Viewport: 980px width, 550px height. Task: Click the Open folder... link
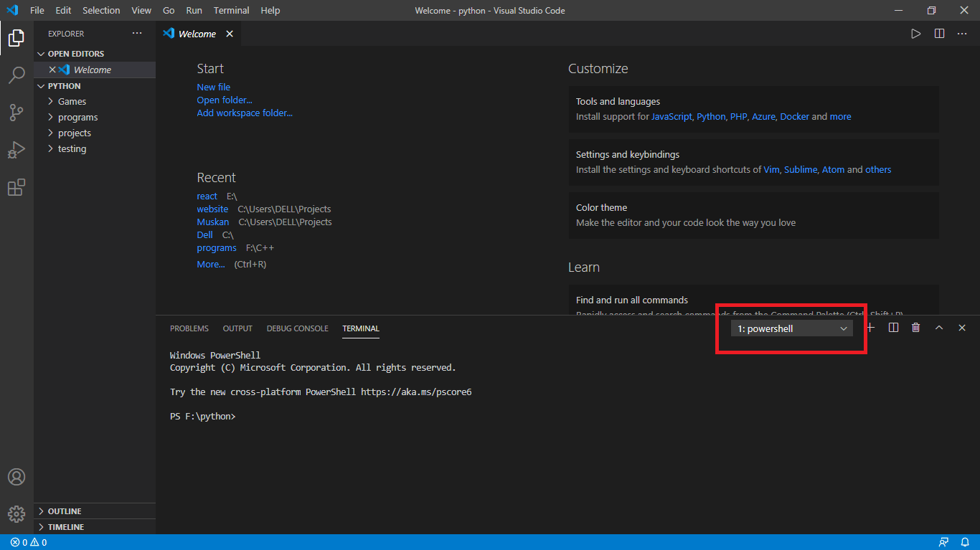point(225,100)
